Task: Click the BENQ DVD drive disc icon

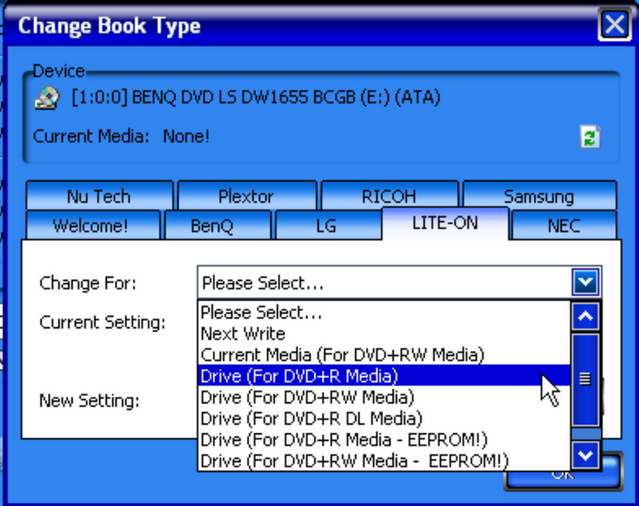Action: coord(47,98)
